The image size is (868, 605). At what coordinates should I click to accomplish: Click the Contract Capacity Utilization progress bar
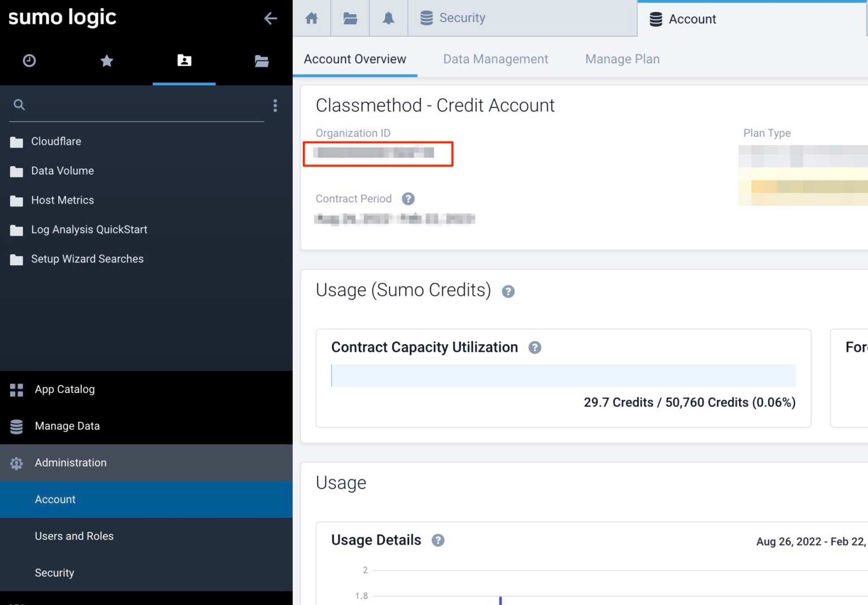[x=563, y=375]
